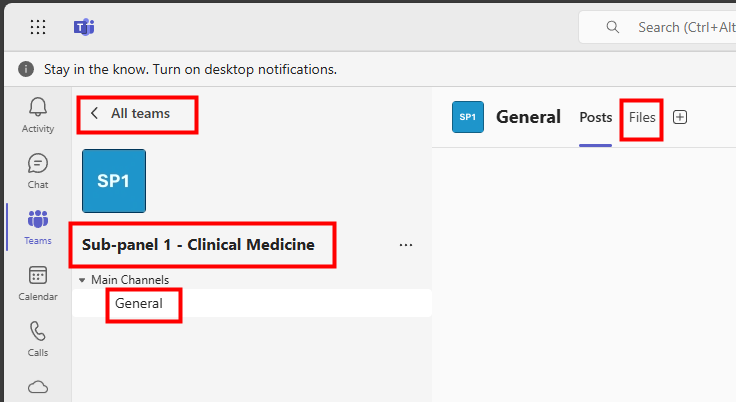Switch to the Files tab
Image resolution: width=736 pixels, height=402 pixels.
pyautogui.click(x=642, y=117)
